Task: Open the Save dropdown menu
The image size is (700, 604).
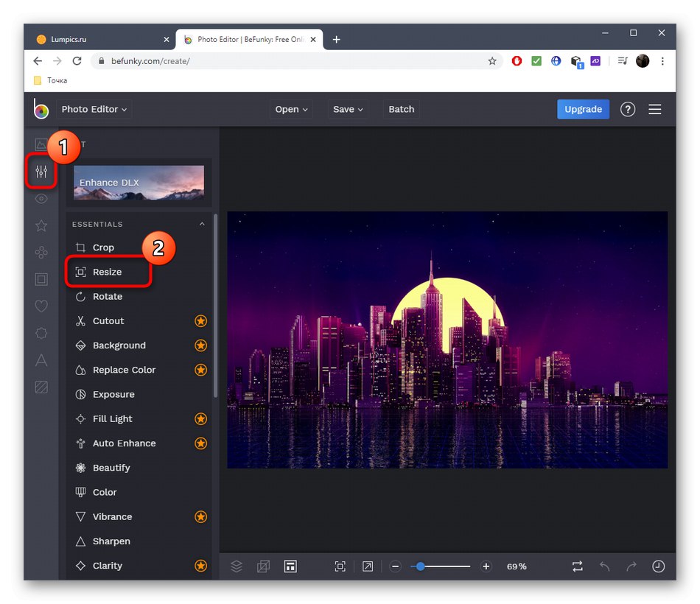Action: (348, 109)
